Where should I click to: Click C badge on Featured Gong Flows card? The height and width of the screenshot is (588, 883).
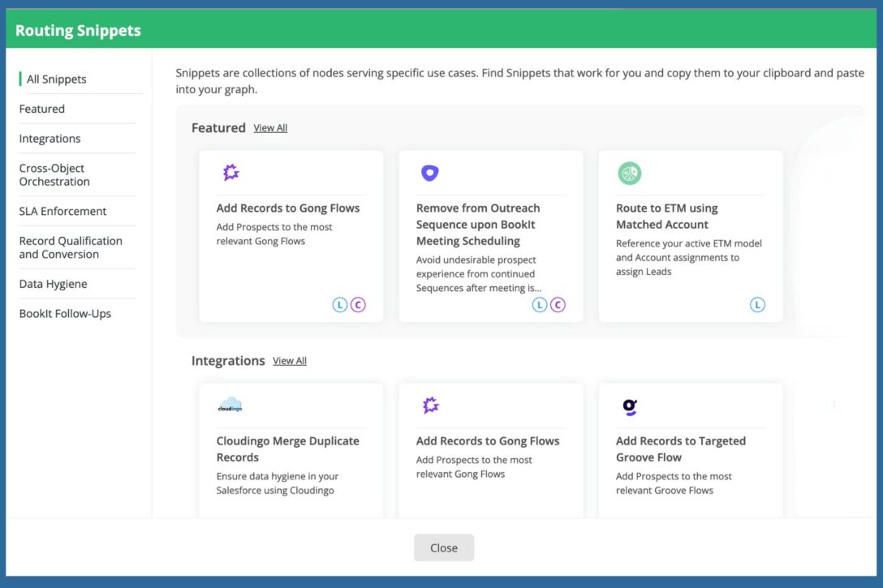point(358,304)
